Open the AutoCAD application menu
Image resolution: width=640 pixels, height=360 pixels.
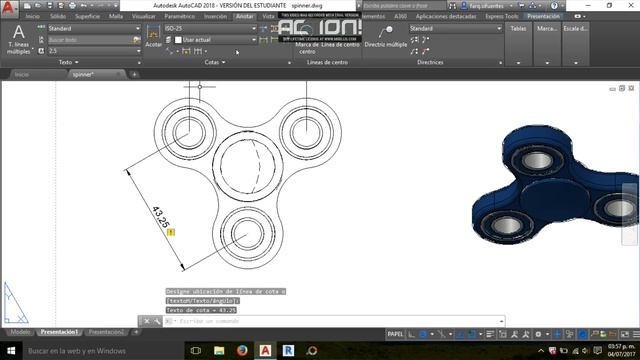pyautogui.click(x=9, y=9)
